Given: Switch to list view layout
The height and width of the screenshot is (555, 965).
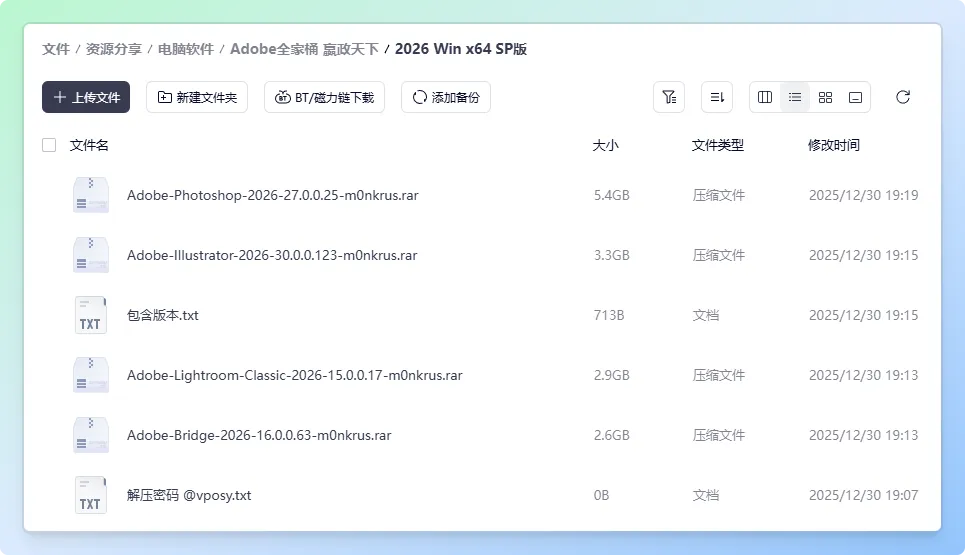Looking at the screenshot, I should coord(795,97).
